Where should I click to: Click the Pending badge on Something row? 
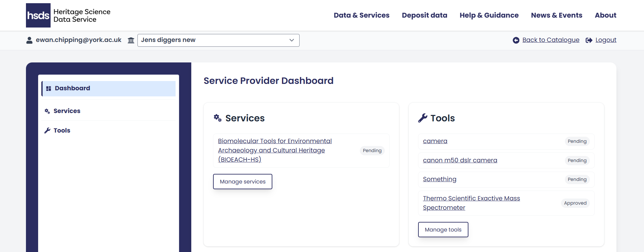pyautogui.click(x=577, y=179)
